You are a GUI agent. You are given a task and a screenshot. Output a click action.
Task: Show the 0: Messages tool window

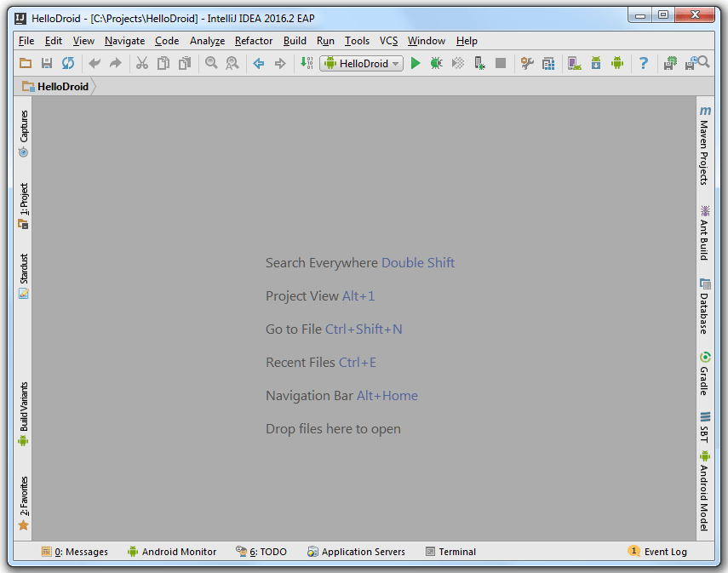[74, 552]
